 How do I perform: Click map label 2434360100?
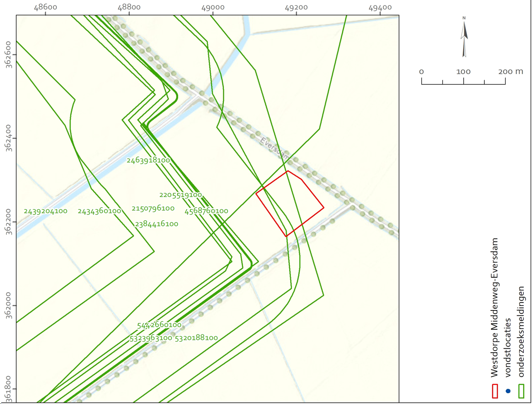(99, 211)
